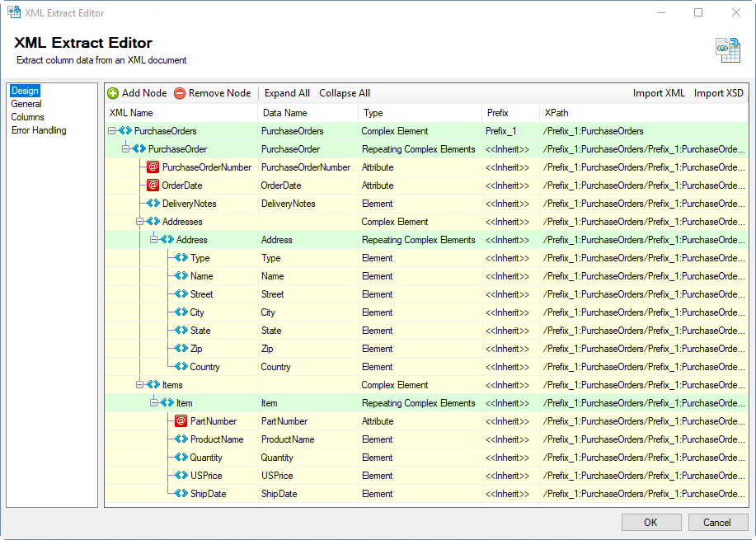
Task: Click the PurchaseOrder element node icon
Action: (139, 149)
